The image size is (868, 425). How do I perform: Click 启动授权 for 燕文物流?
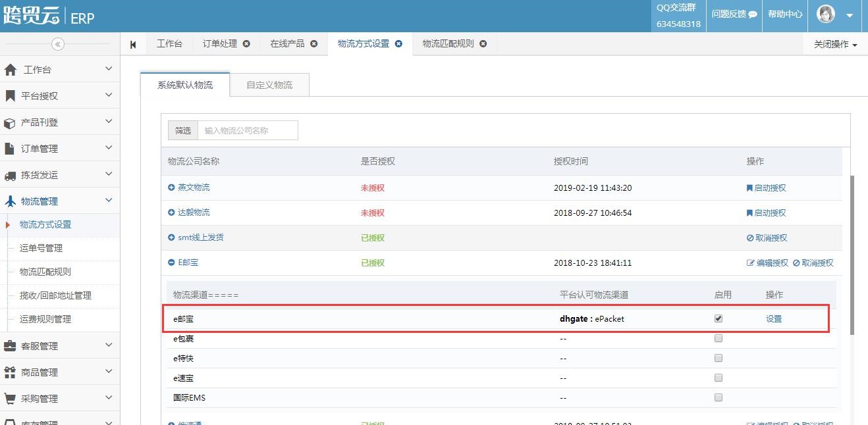pyautogui.click(x=766, y=187)
